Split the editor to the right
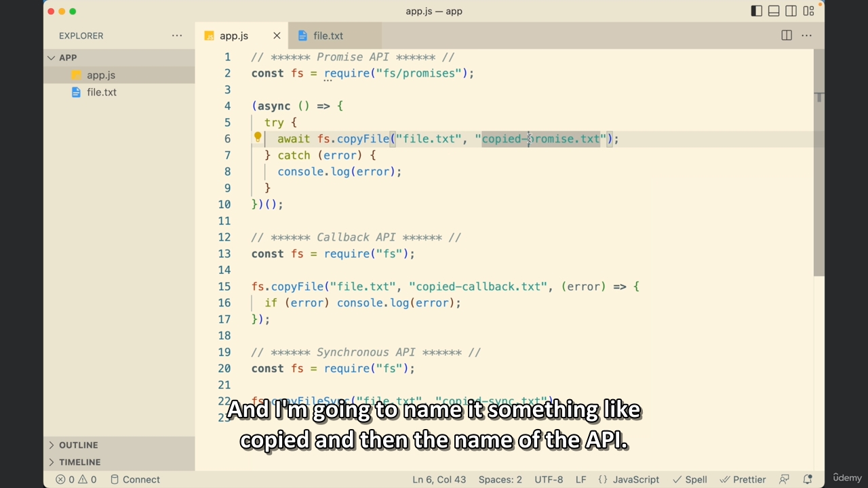This screenshot has height=488, width=868. tap(787, 35)
